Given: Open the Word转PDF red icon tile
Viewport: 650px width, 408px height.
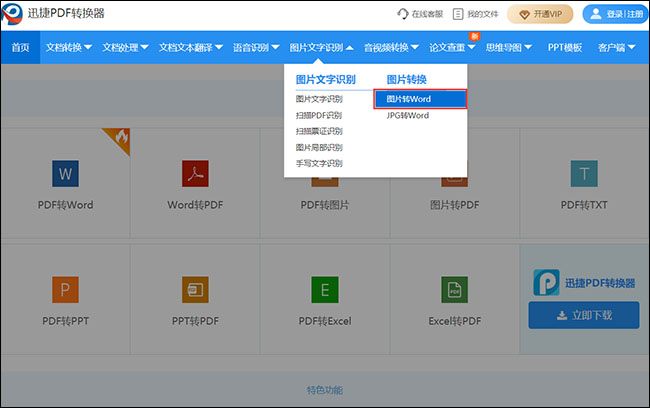Looking at the screenshot, I should tap(194, 174).
